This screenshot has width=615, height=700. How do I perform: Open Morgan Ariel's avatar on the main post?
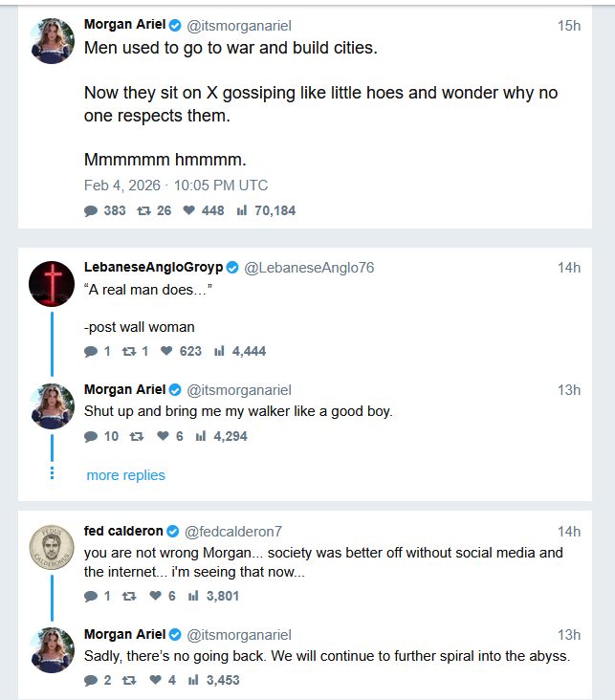[52, 40]
